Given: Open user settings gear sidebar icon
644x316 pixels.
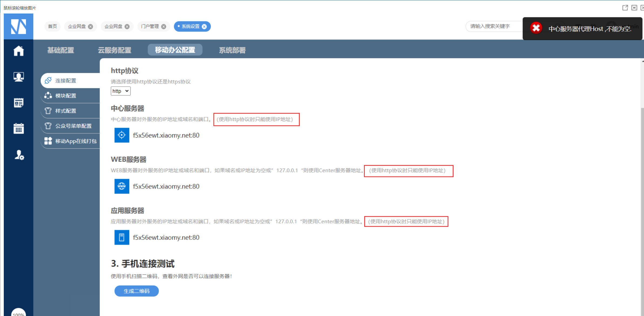Looking at the screenshot, I should (19, 155).
